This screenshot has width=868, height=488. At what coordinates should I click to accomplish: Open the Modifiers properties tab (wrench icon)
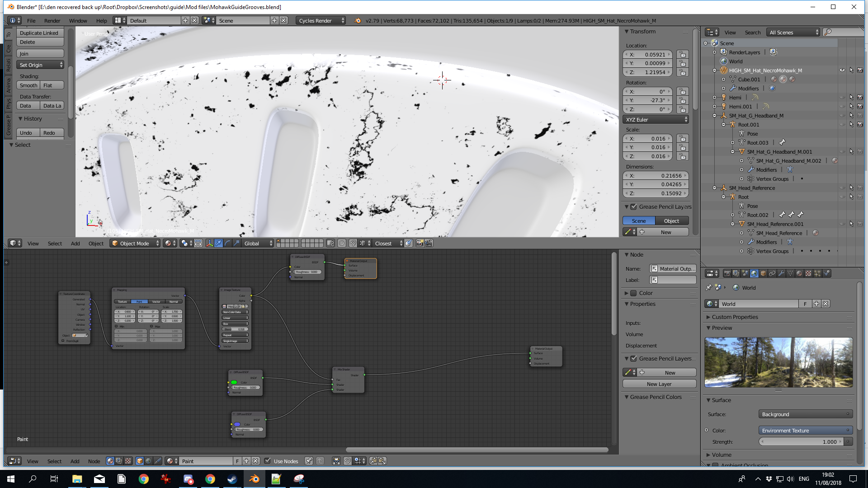tap(781, 273)
